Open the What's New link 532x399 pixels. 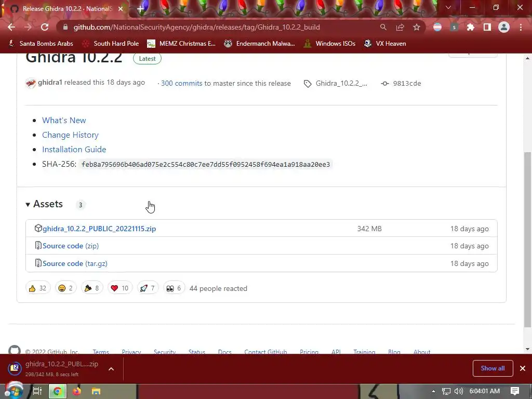[64, 121]
